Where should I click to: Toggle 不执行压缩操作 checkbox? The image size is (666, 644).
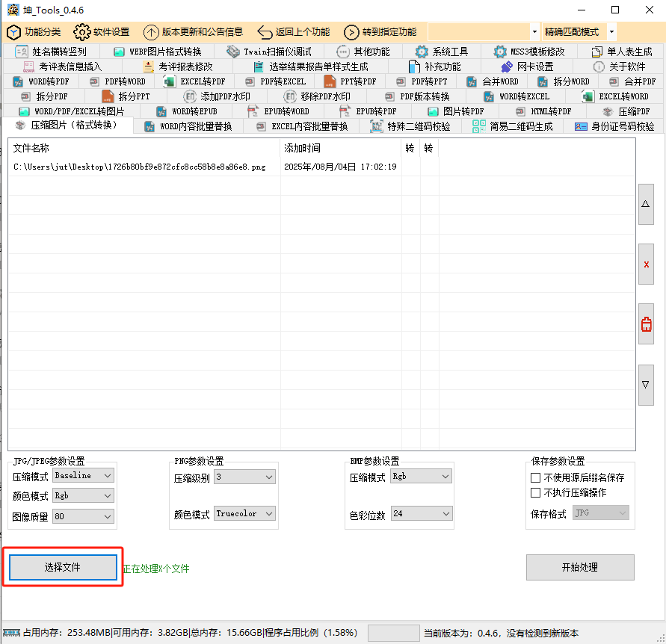click(535, 492)
